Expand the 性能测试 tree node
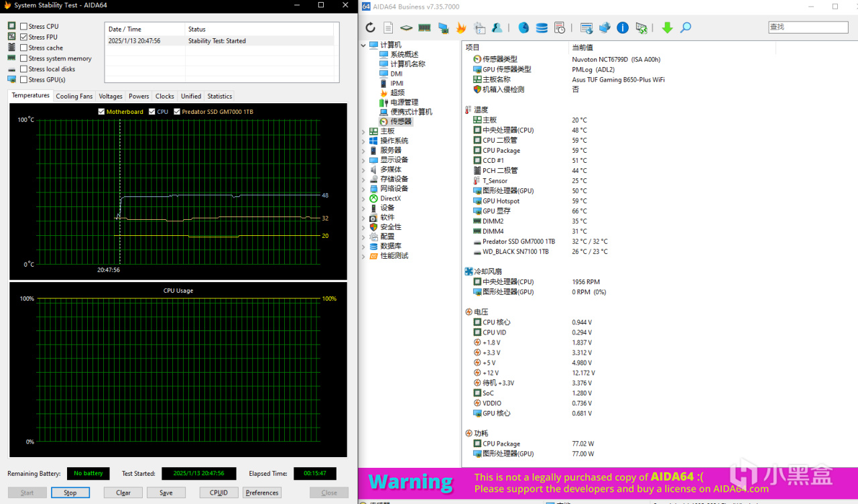This screenshot has height=504, width=858. click(x=364, y=256)
